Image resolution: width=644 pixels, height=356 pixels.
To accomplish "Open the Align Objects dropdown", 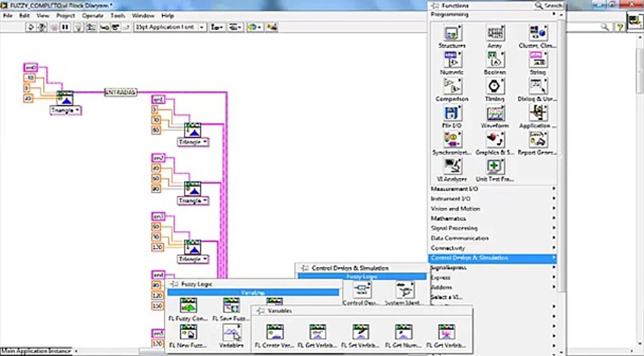I will [x=216, y=28].
